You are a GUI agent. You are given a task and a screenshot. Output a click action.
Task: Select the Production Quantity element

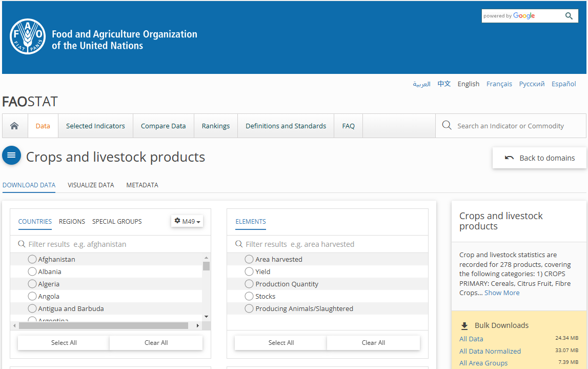tap(249, 284)
